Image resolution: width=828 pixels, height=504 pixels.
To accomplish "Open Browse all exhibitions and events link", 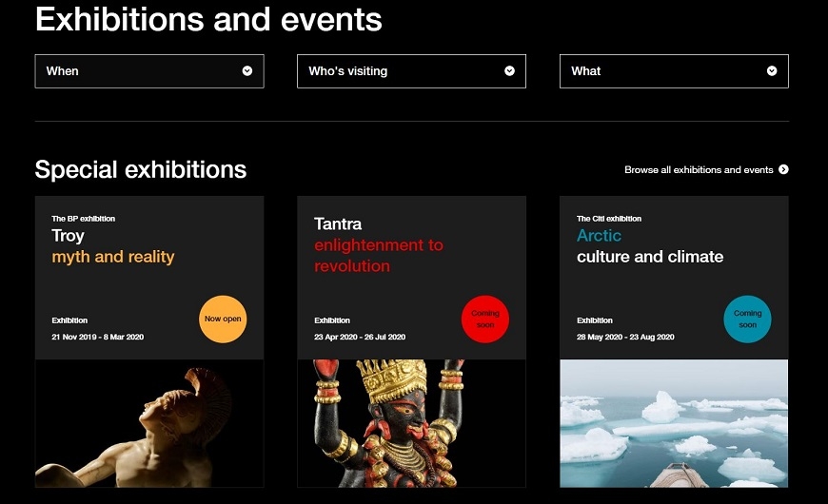I will click(699, 170).
